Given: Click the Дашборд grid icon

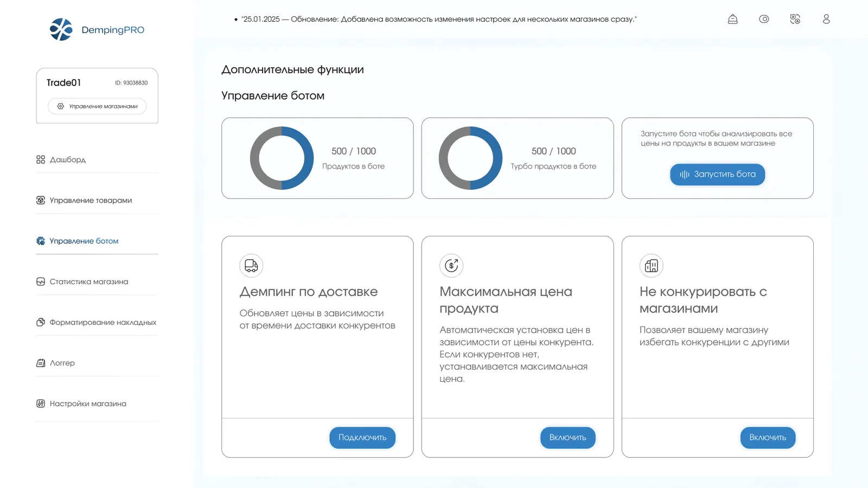Looking at the screenshot, I should (x=41, y=159).
